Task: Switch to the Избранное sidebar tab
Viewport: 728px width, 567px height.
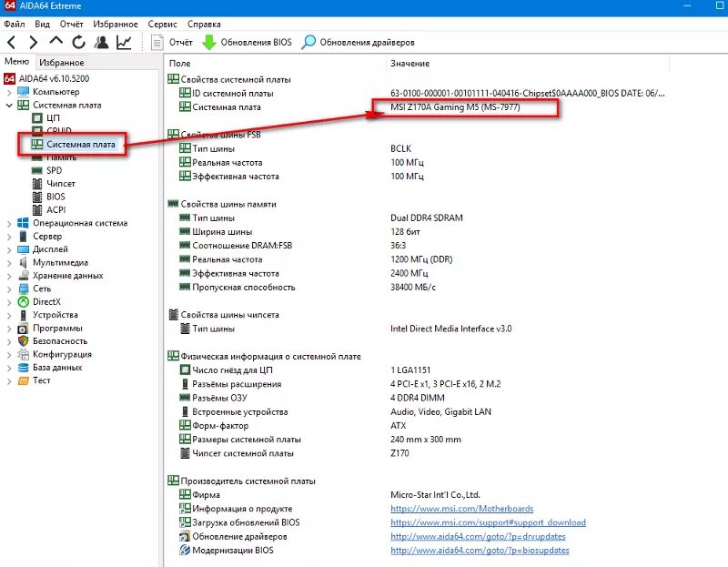Action: click(x=61, y=62)
